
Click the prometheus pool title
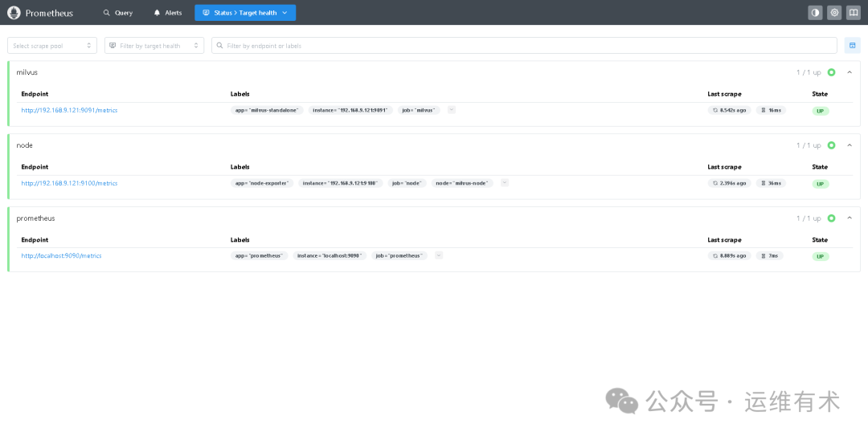pyautogui.click(x=35, y=218)
